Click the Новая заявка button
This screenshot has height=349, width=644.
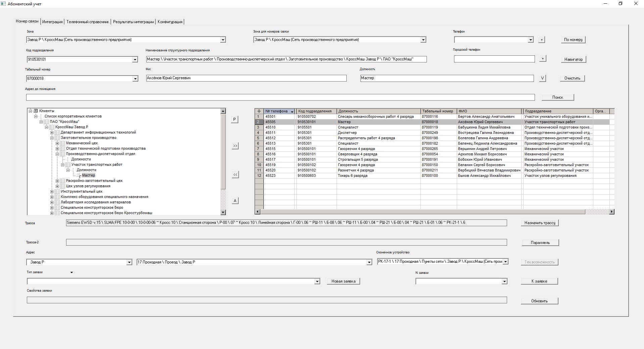pyautogui.click(x=343, y=281)
